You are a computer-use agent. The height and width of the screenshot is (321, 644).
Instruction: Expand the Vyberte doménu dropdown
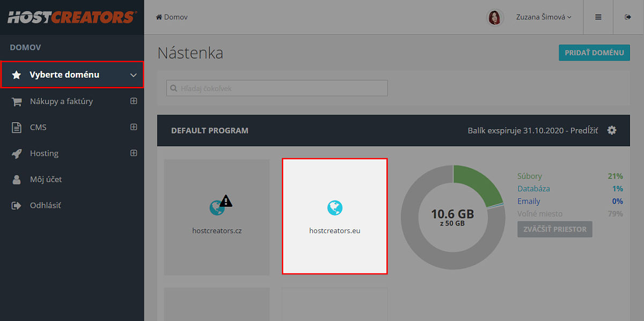tap(134, 75)
